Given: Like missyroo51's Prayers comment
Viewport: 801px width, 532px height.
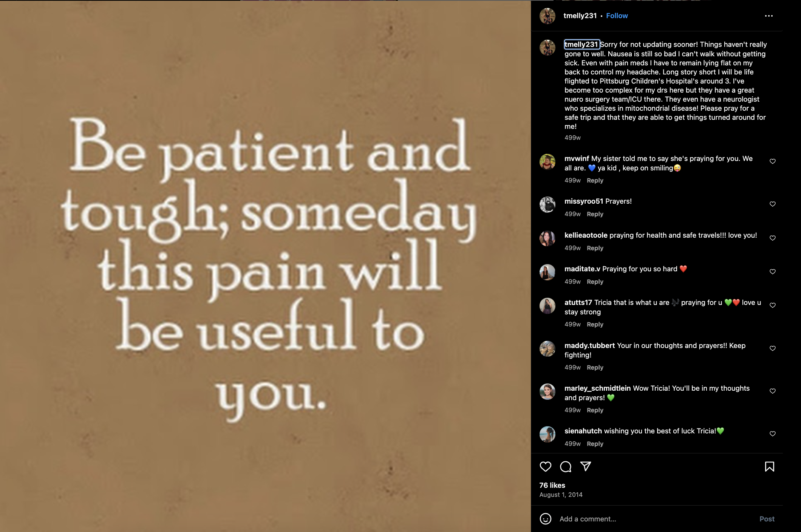Looking at the screenshot, I should 773,204.
